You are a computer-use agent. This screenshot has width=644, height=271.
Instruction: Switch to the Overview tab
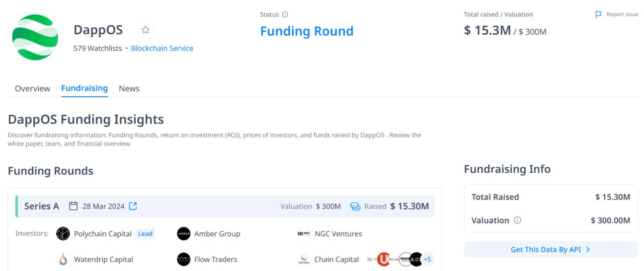[x=32, y=89]
